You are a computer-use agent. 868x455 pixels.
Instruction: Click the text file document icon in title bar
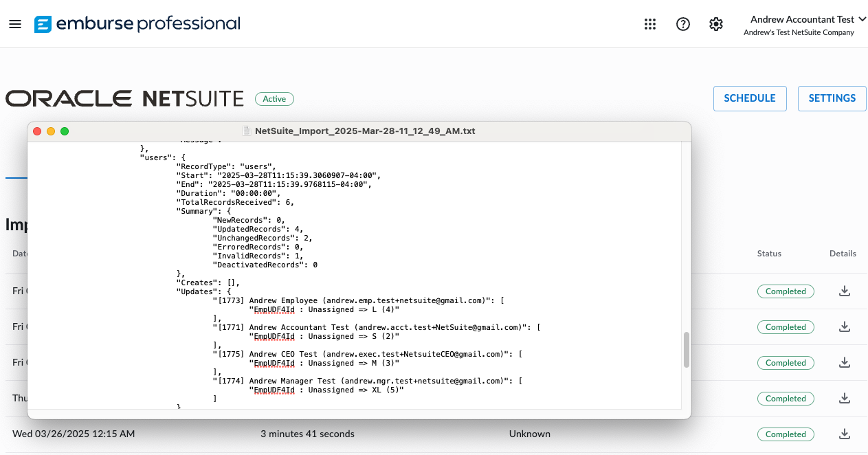(247, 131)
